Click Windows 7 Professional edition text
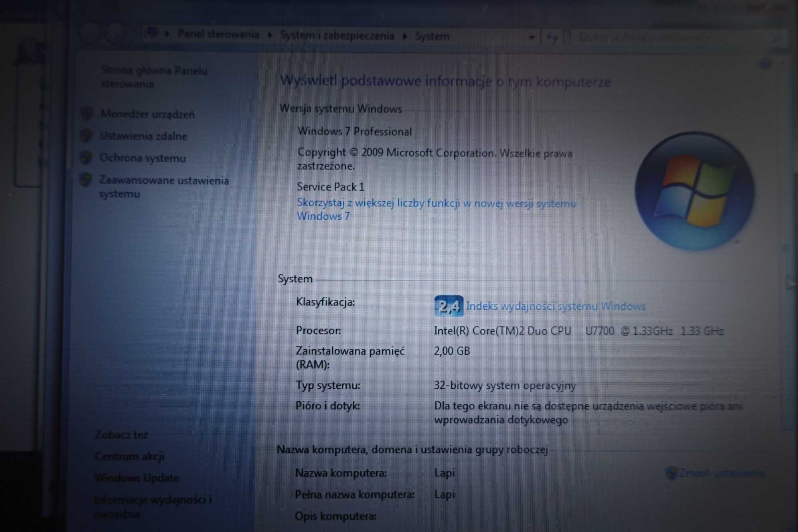Viewport: 798px width, 532px height. point(355,131)
